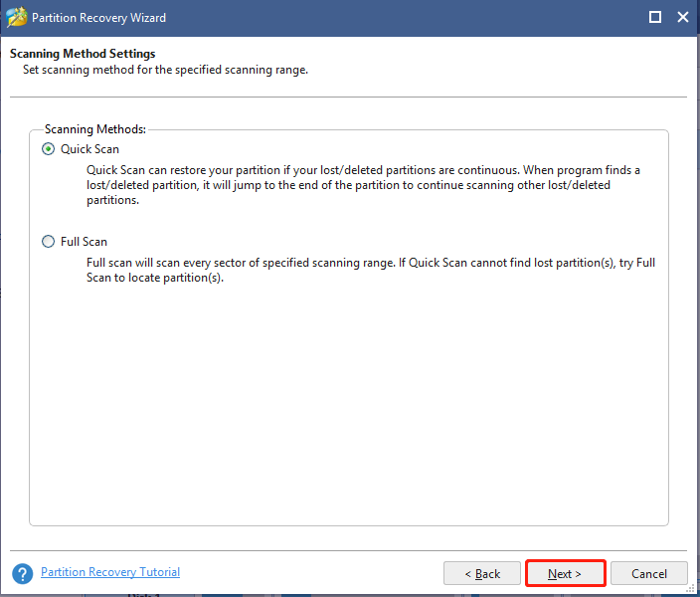Click the Scanning Methods group box label
The height and width of the screenshot is (597, 700).
pos(95,129)
